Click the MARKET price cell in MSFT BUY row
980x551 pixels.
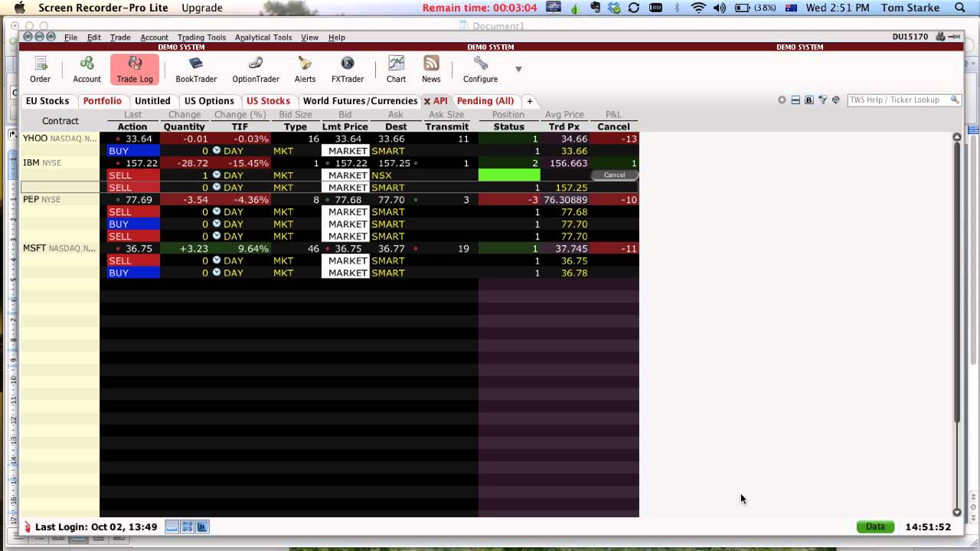tap(346, 273)
